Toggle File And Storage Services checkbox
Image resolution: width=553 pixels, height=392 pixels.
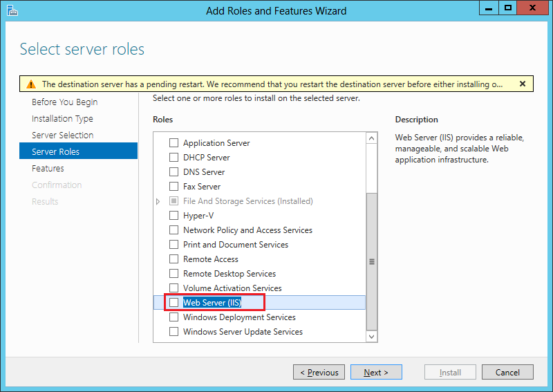174,200
